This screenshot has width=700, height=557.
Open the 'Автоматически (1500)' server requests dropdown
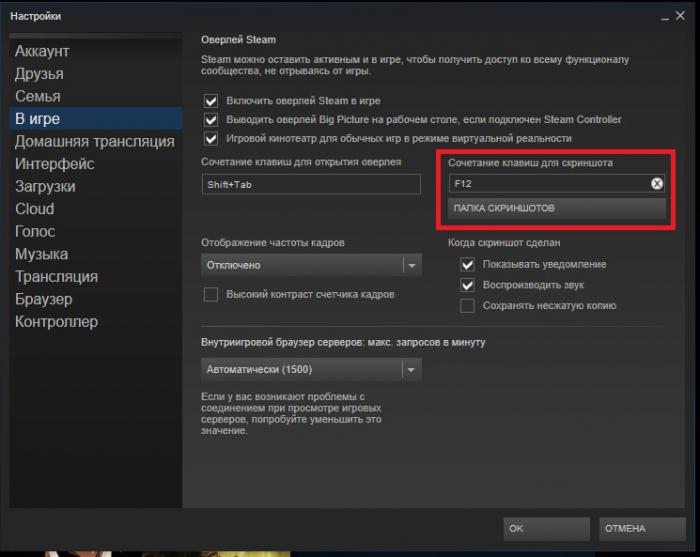(x=311, y=370)
